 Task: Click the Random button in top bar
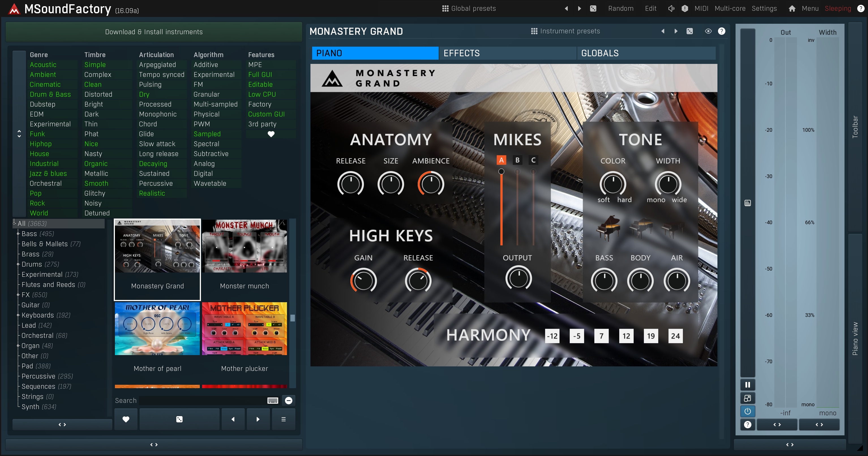[621, 8]
